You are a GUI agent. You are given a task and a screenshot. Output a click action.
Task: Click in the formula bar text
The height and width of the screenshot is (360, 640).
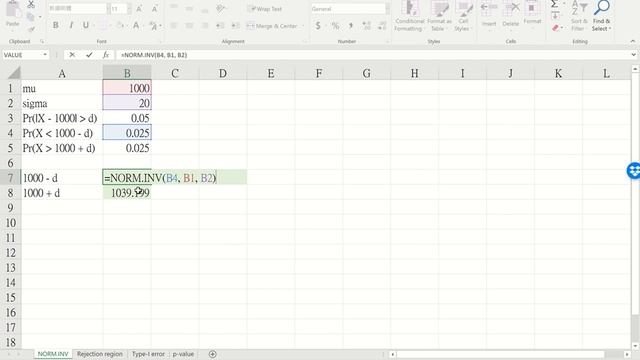153,55
